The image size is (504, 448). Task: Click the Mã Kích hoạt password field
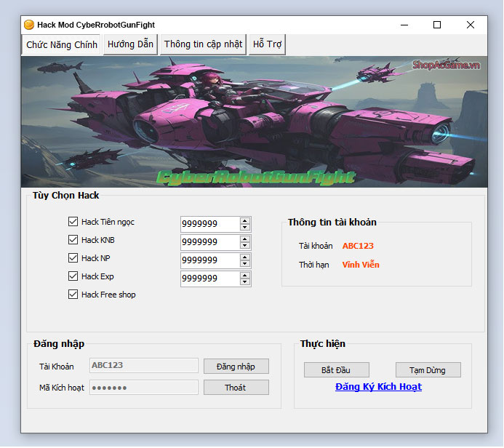pyautogui.click(x=144, y=388)
